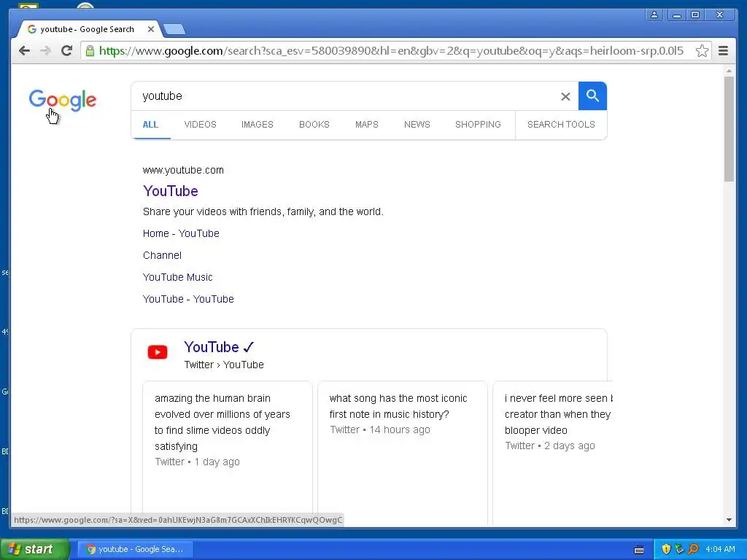The image size is (747, 560).
Task: Switch to the VIDEOS tab
Action: pos(200,124)
